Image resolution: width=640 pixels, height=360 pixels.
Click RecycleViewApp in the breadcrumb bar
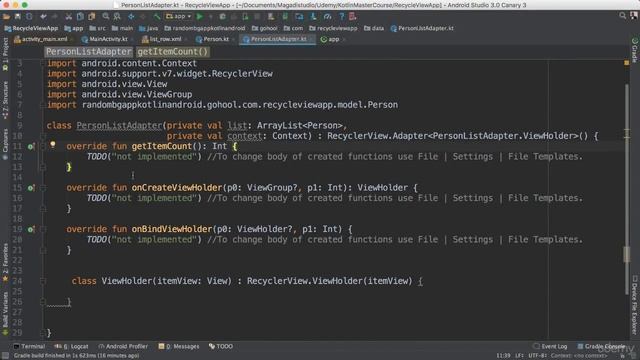tap(31, 28)
